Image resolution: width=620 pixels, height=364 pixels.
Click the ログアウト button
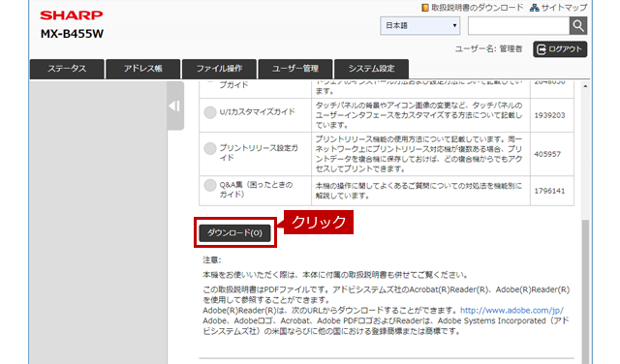[560, 49]
